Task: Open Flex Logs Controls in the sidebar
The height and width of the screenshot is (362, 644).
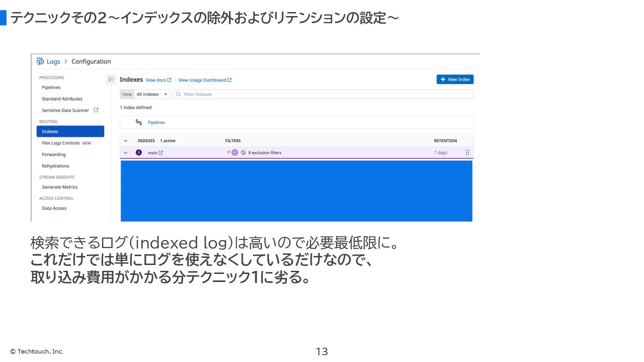Action: click(x=60, y=143)
